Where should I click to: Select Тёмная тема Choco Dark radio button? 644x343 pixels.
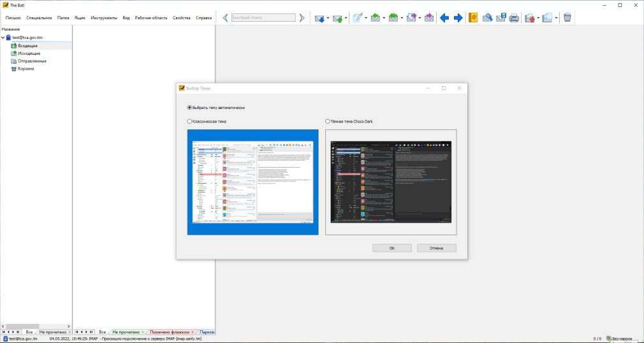click(x=327, y=122)
